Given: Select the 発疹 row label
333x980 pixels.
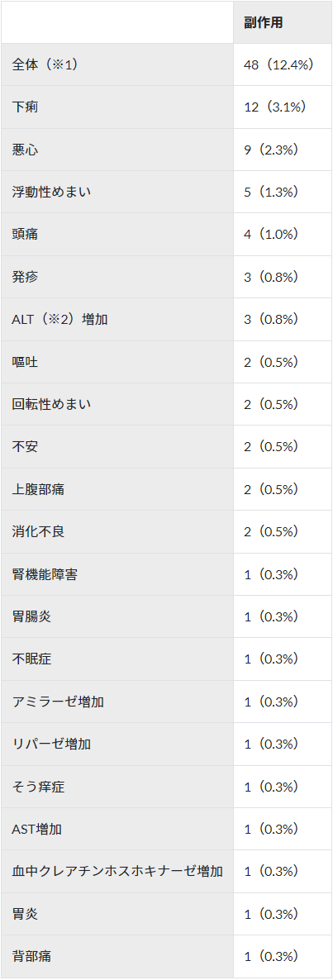Looking at the screenshot, I should [21, 277].
